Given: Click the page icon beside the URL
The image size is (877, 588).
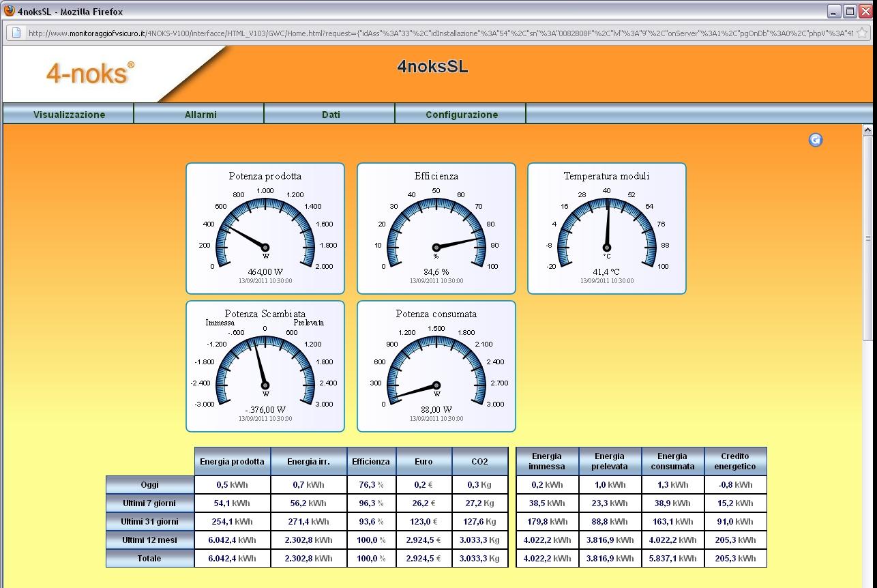Looking at the screenshot, I should coord(16,33).
